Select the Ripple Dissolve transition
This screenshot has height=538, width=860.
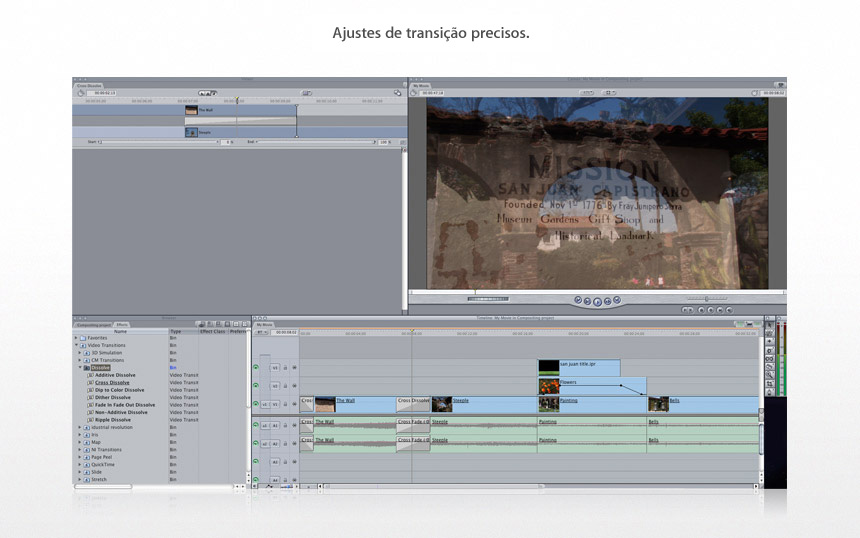113,420
